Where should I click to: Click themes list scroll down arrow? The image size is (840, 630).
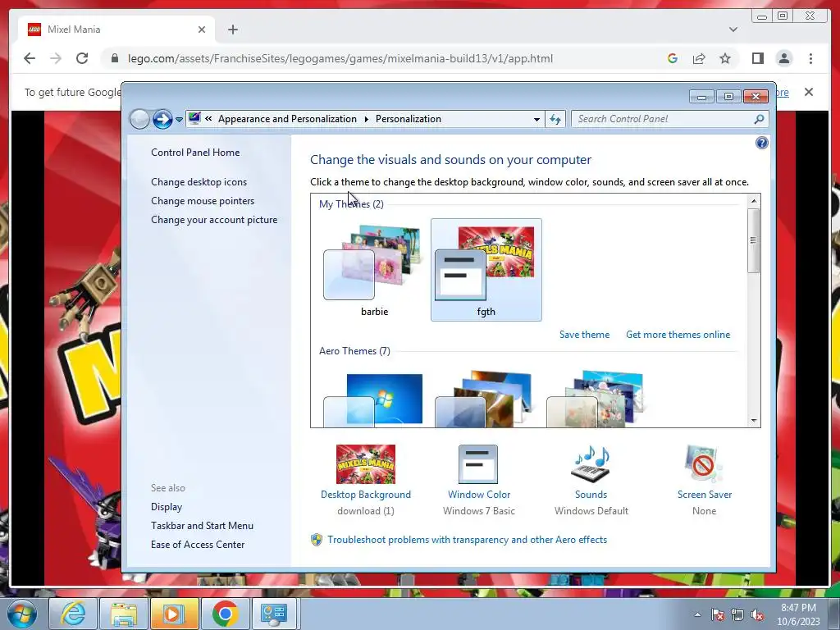(754, 421)
